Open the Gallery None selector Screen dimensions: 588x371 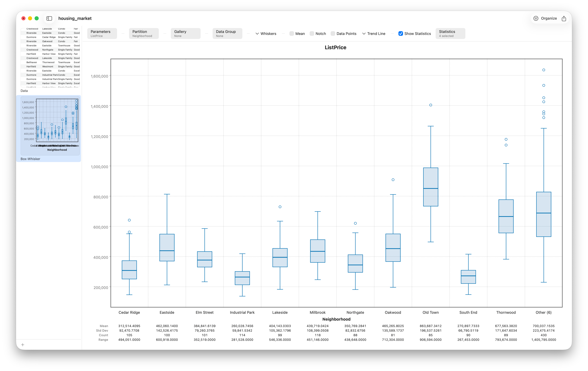click(x=186, y=33)
